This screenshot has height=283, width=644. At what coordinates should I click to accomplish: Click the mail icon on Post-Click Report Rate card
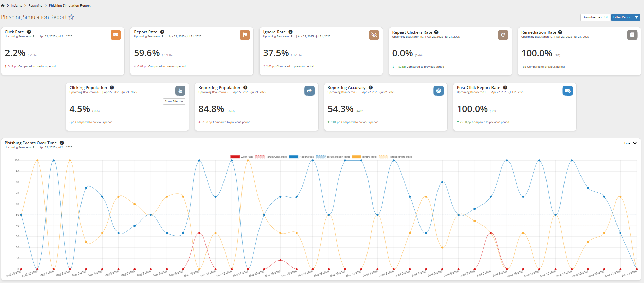coord(568,91)
